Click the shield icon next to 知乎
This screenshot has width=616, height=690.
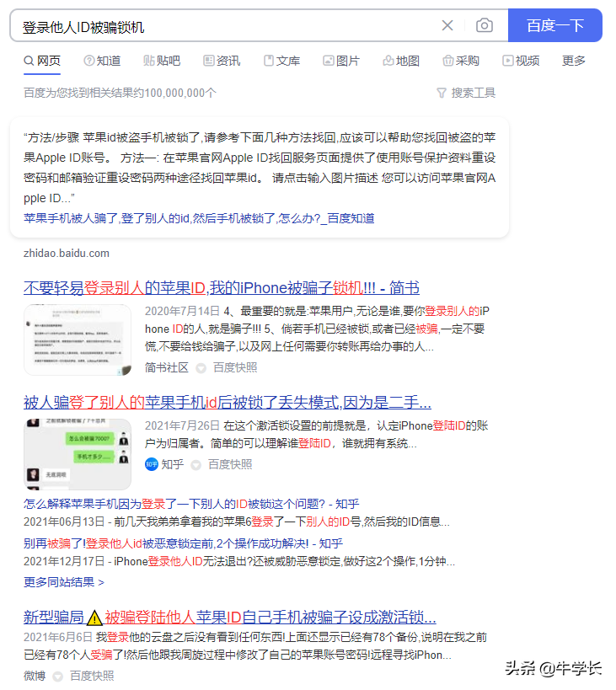[196, 465]
